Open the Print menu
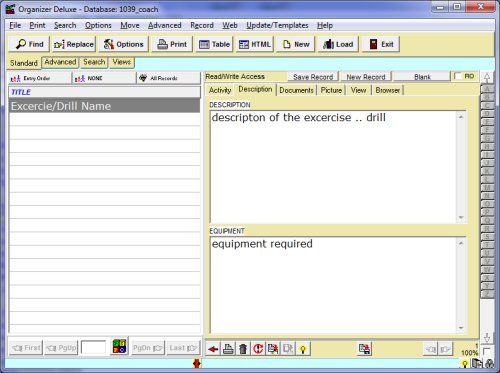 tap(37, 25)
